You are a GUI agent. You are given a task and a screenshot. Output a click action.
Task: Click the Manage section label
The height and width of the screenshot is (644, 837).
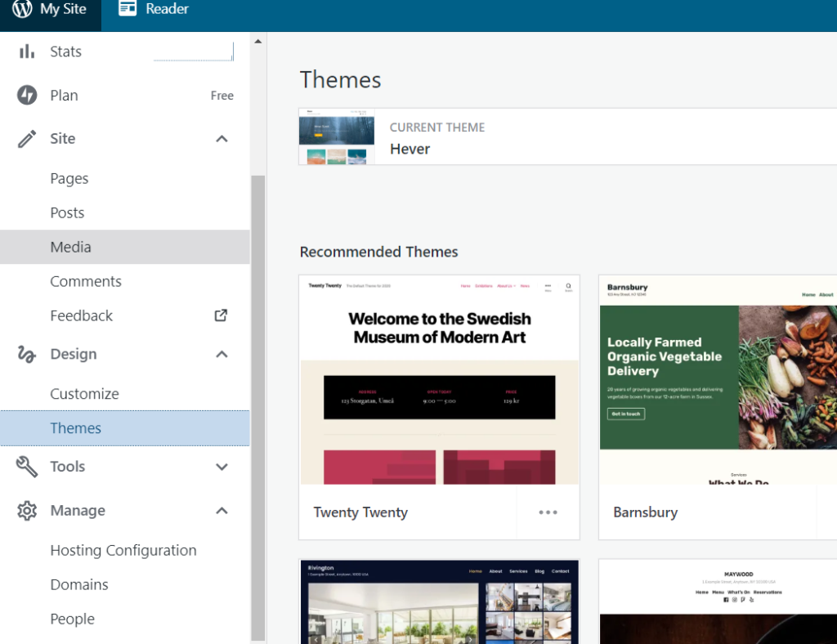click(x=78, y=511)
